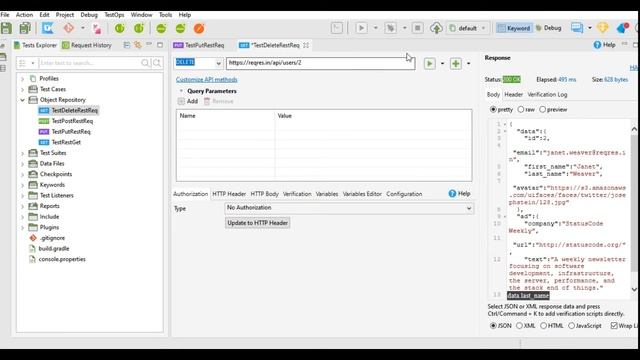Switch to the HTTP Body tab
The image size is (640, 360).
[x=264, y=194]
